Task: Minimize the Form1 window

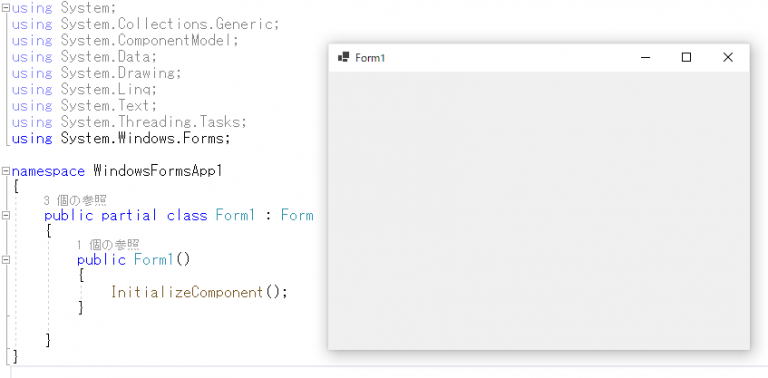Action: click(646, 58)
